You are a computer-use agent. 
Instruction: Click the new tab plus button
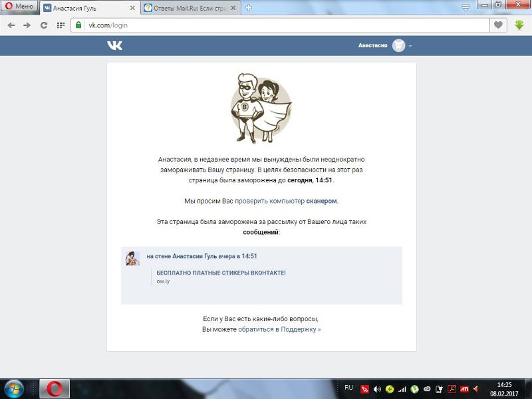click(249, 8)
